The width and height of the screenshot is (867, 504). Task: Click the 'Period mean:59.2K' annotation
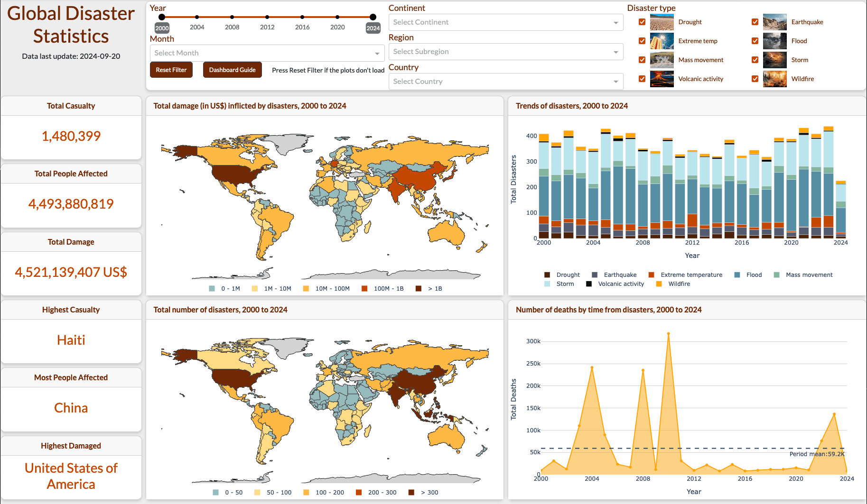pyautogui.click(x=817, y=454)
